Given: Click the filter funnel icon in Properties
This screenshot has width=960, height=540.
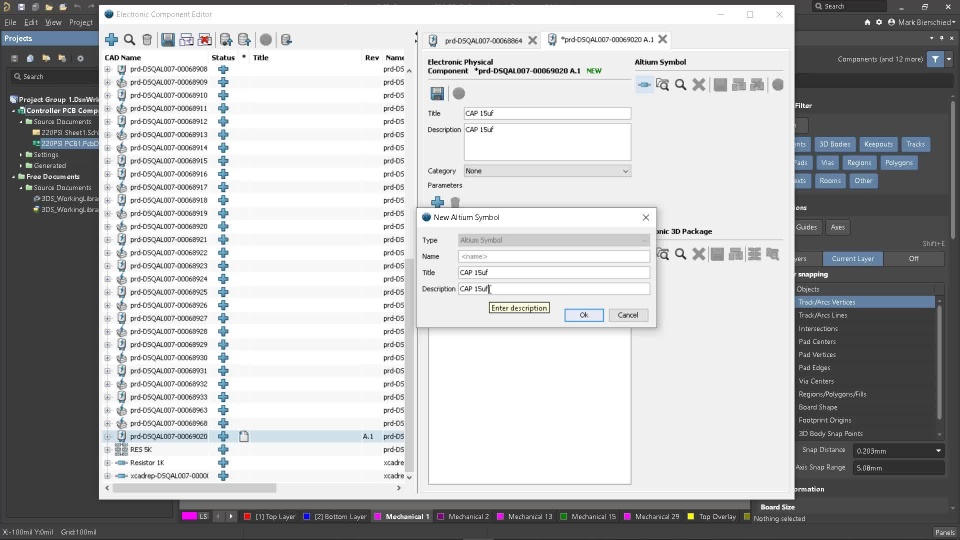Looking at the screenshot, I should click(936, 59).
